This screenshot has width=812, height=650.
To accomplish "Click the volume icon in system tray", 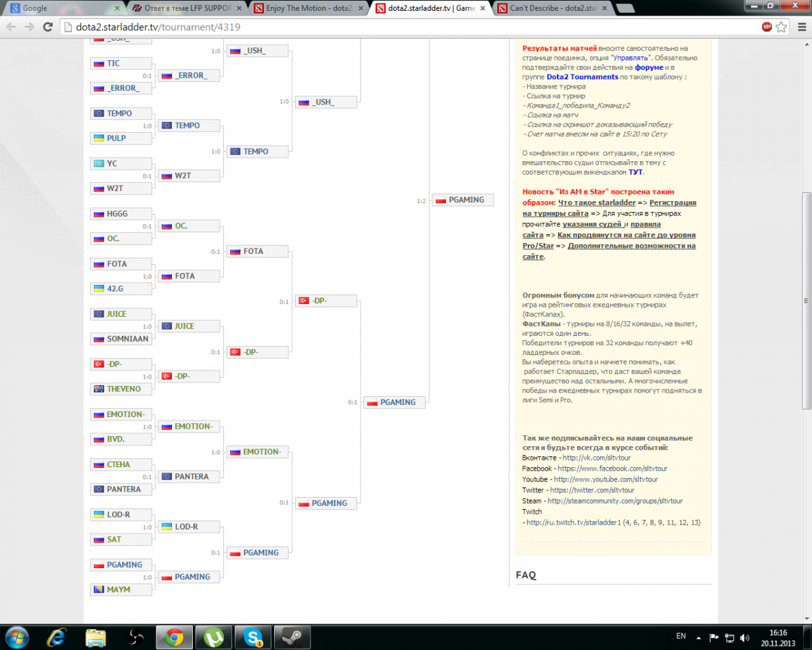I will [744, 637].
